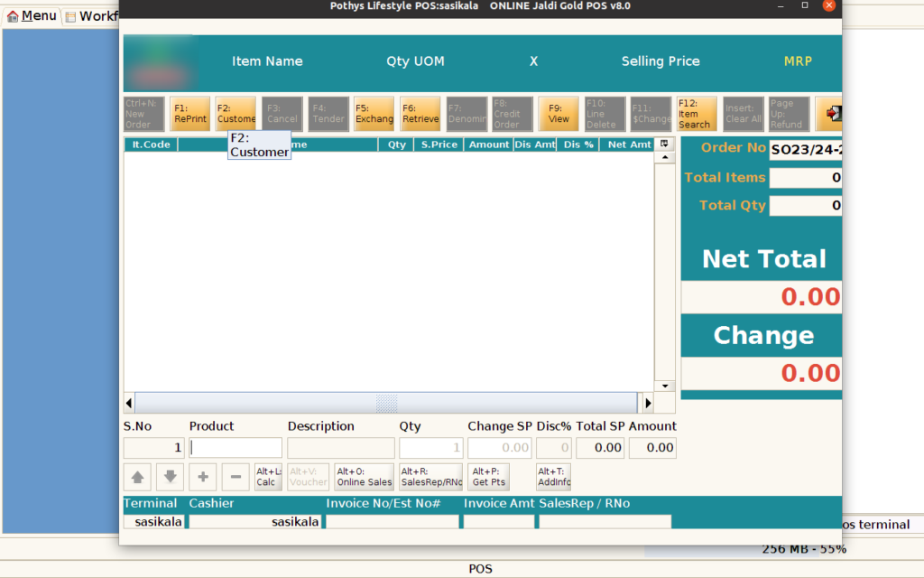Click the S.Price column header

[439, 144]
